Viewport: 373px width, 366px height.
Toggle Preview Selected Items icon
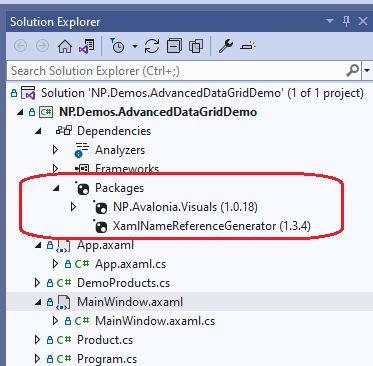(248, 46)
